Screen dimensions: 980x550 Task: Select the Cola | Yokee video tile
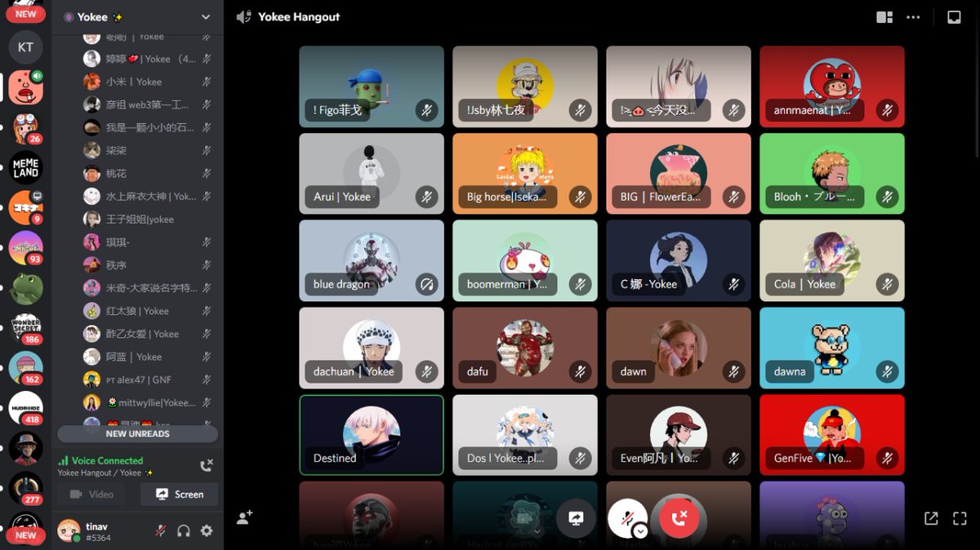(x=832, y=260)
